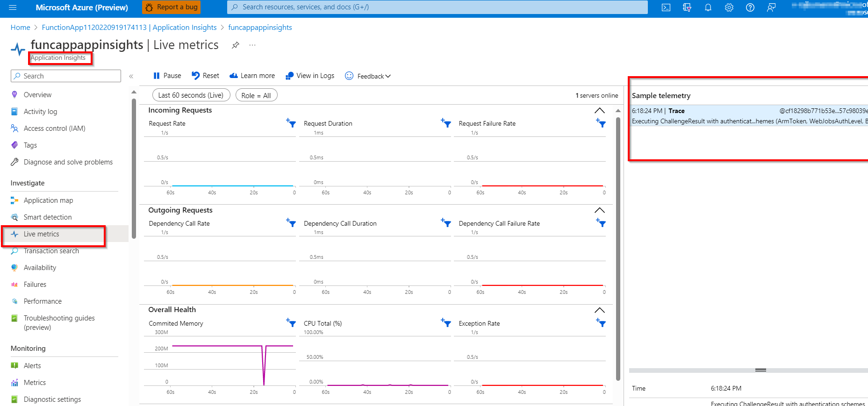Collapse the Overall Health section

tap(600, 310)
